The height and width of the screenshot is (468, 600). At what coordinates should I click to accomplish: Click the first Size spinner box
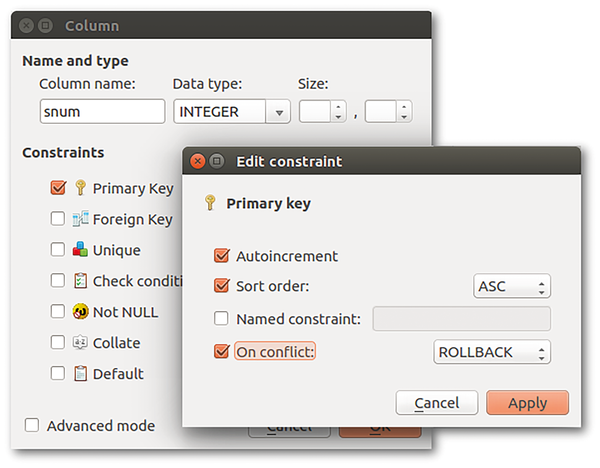click(313, 112)
